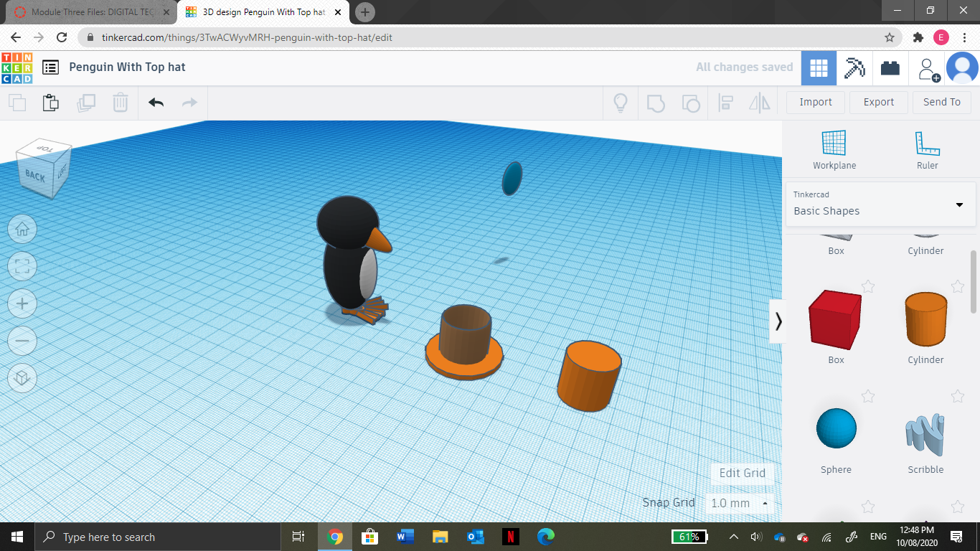Viewport: 980px width, 551px height.
Task: Open the Snap Grid 1.0 mm dropdown
Action: tap(740, 503)
